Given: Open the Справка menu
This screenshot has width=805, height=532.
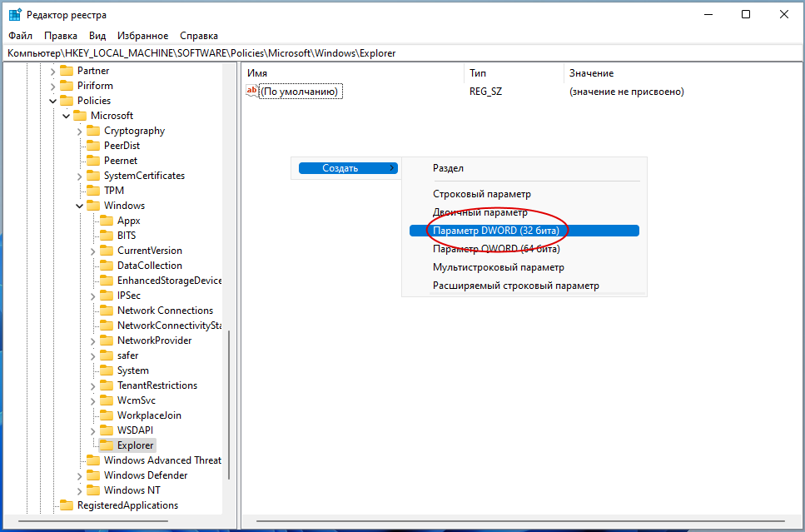Looking at the screenshot, I should coord(199,36).
